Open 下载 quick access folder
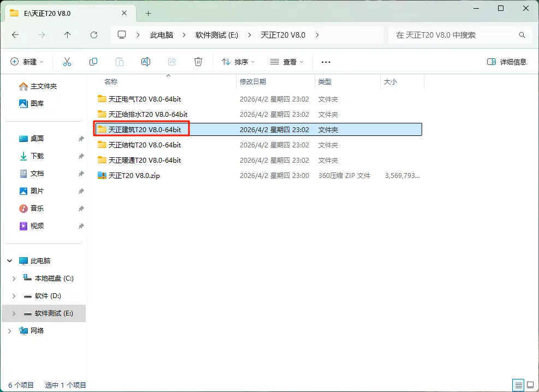The image size is (539, 392). coord(31,156)
